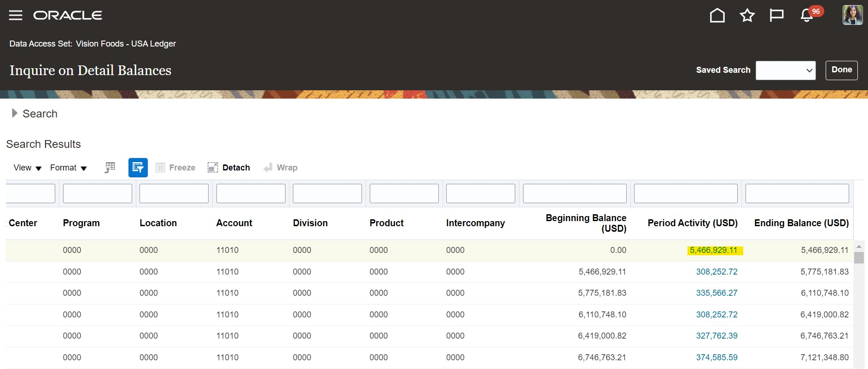
Task: Click the table vertical scrollbar thumb
Action: click(x=859, y=258)
